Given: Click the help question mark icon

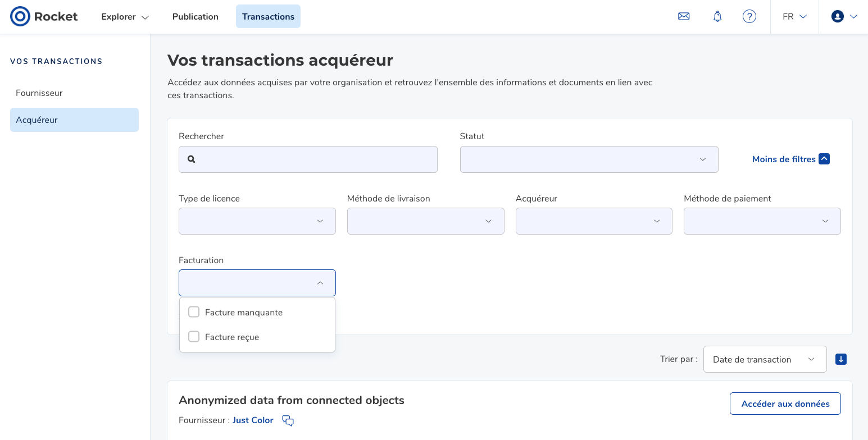Looking at the screenshot, I should [749, 16].
